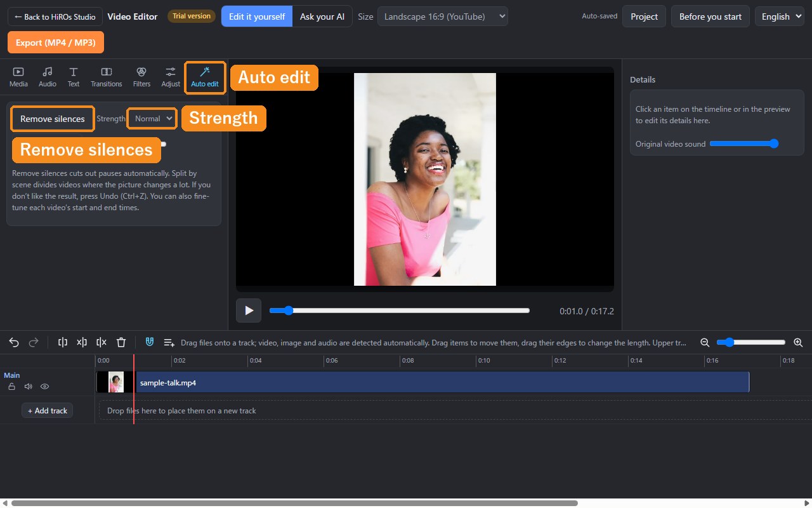This screenshot has width=812, height=508.
Task: Click the Main track label
Action: pos(12,375)
